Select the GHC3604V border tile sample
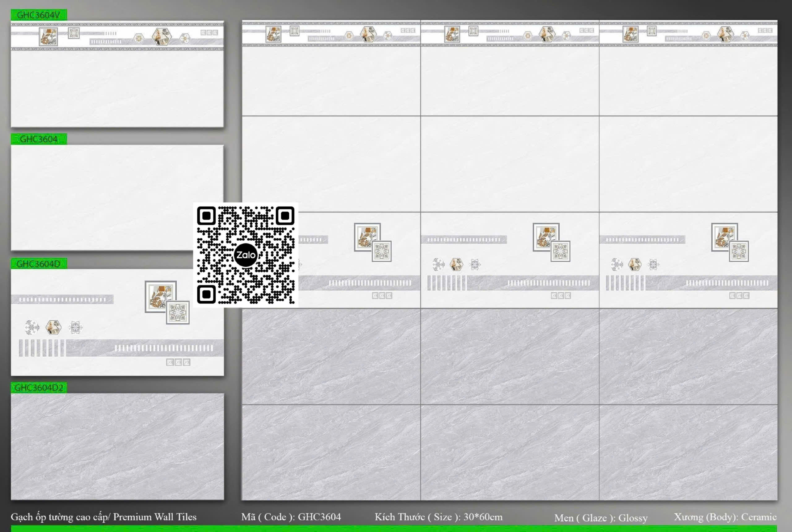 point(117,85)
